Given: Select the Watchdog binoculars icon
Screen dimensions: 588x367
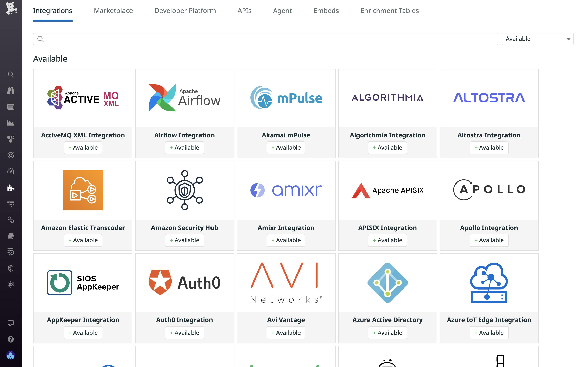Looking at the screenshot, I should [11, 91].
